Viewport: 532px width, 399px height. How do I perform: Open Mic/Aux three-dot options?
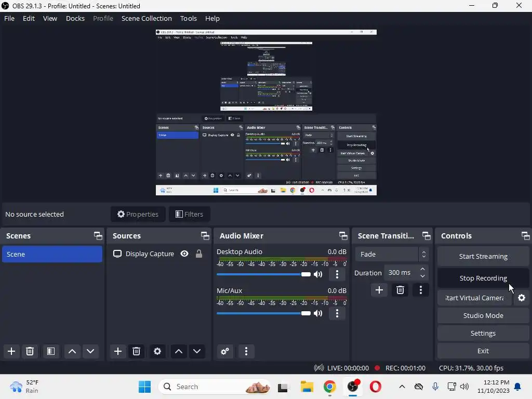337,313
